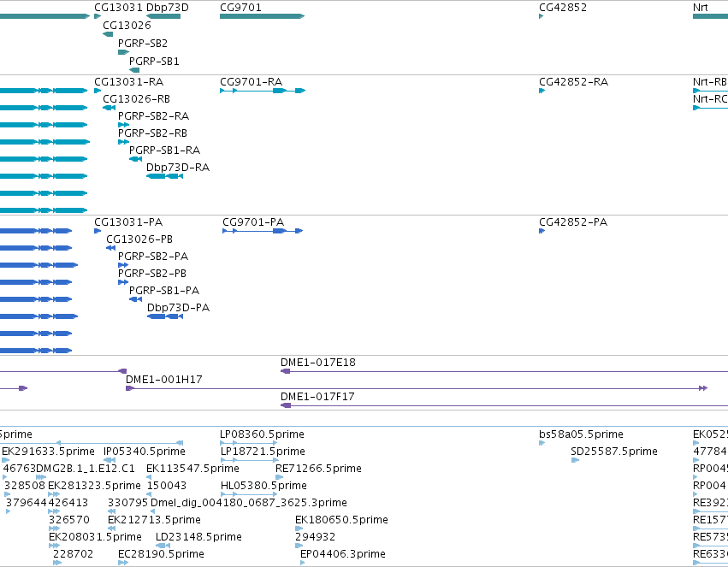Image resolution: width=728 pixels, height=567 pixels.
Task: Click the Nrt-RC transcript arrow
Action: (x=710, y=108)
